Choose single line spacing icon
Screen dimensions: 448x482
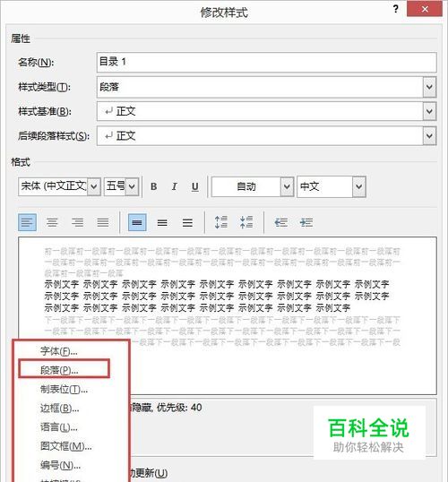coord(137,222)
